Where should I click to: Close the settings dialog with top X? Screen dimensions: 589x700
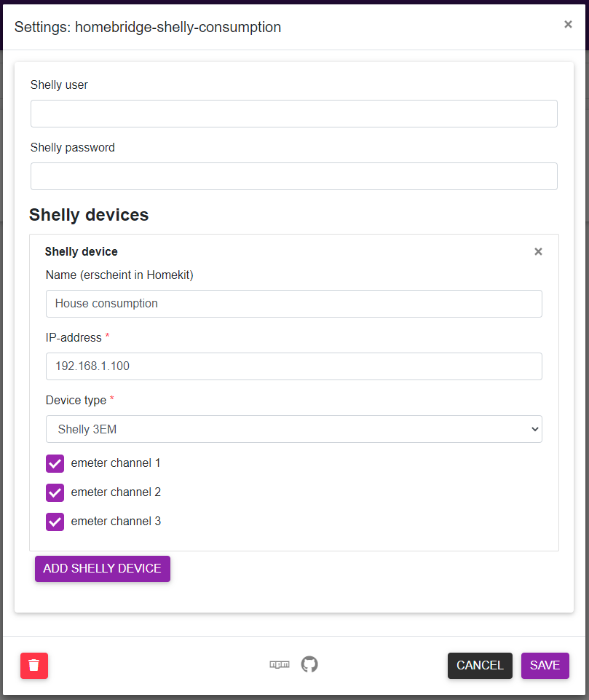tap(568, 24)
